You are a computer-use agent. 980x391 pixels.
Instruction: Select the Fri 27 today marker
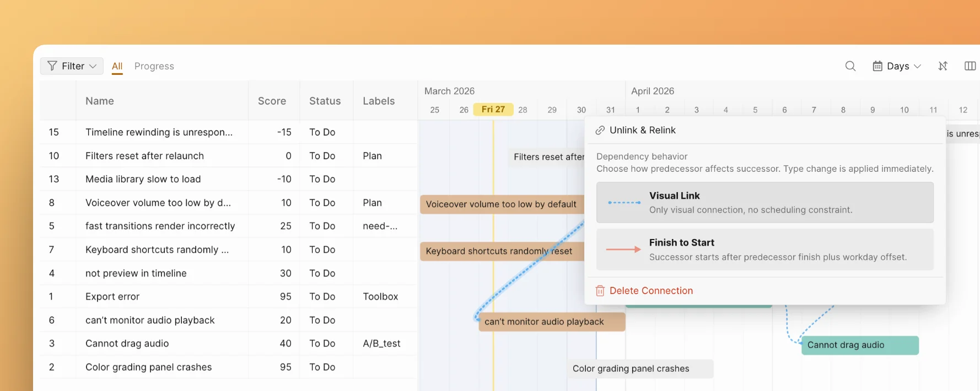pyautogui.click(x=493, y=110)
